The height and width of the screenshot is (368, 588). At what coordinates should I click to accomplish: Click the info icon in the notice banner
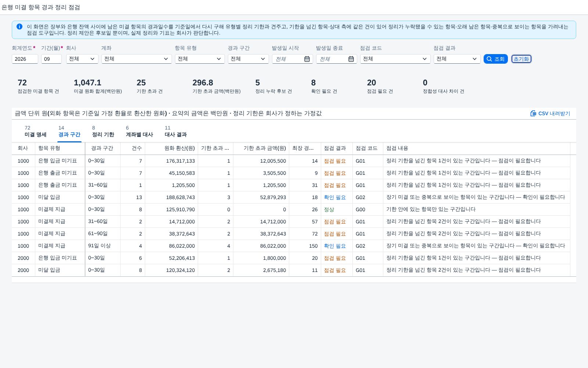tap(19, 26)
